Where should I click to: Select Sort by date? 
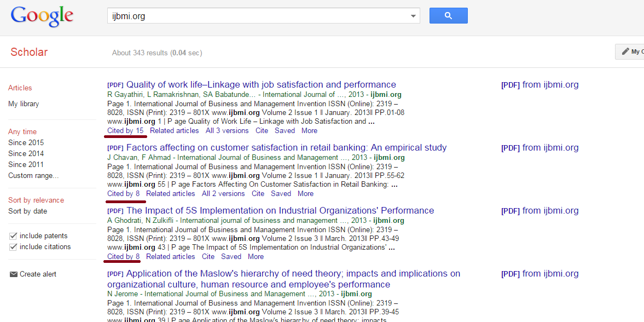[x=27, y=211]
